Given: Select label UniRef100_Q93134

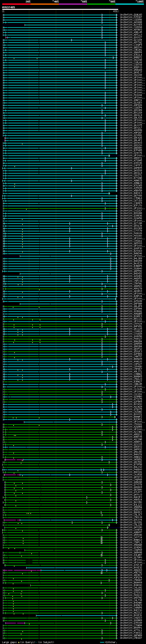Looking at the screenshot, I should (x=131, y=225).
